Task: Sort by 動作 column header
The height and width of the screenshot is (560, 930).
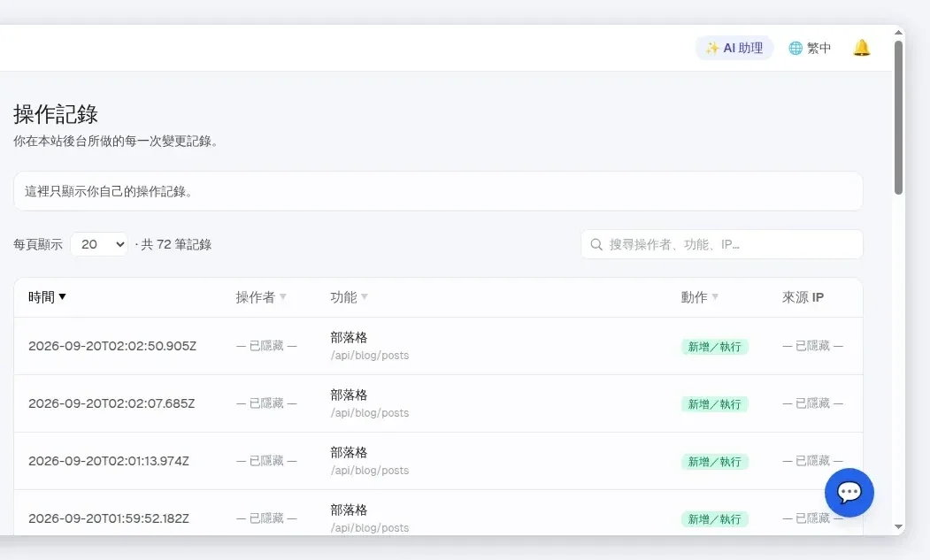Action: 699,297
